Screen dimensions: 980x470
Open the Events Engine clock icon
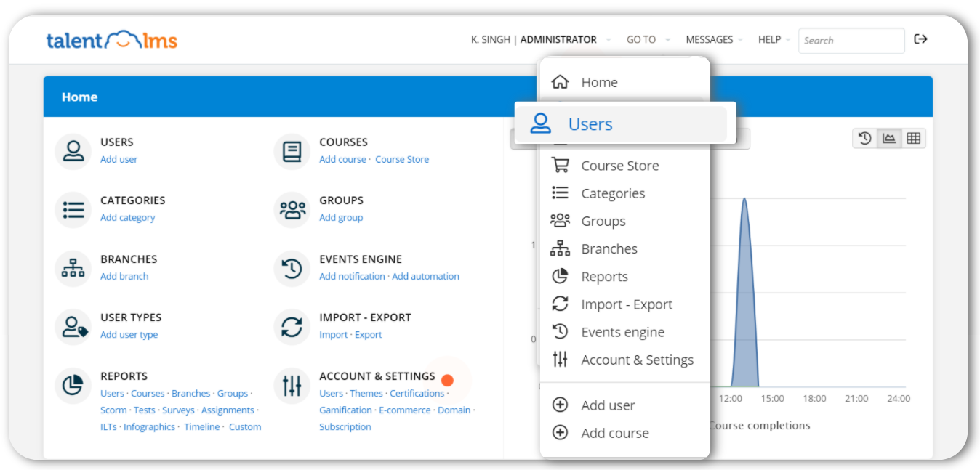292,269
